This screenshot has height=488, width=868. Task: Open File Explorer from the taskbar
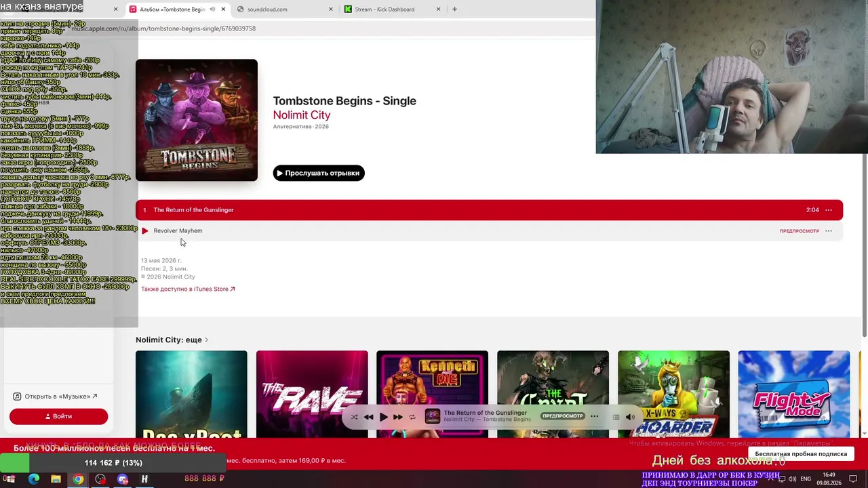(x=56, y=479)
